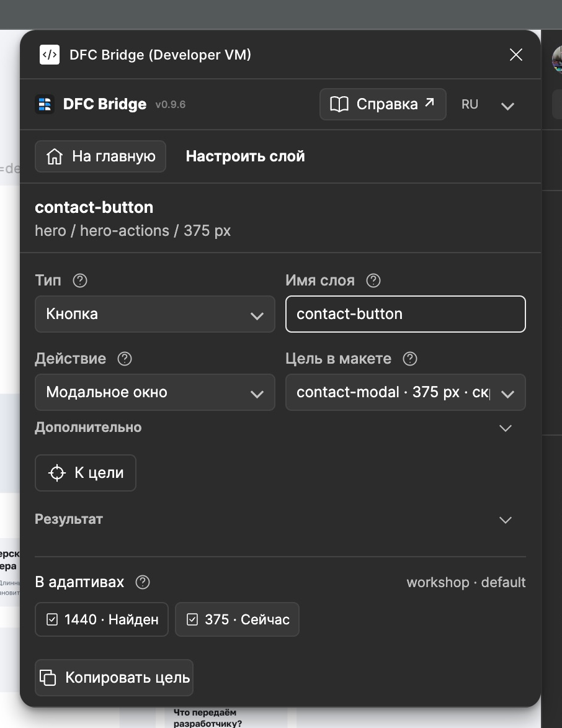Open the RU language selector
Viewport: 562px width, 728px height.
pyautogui.click(x=488, y=104)
